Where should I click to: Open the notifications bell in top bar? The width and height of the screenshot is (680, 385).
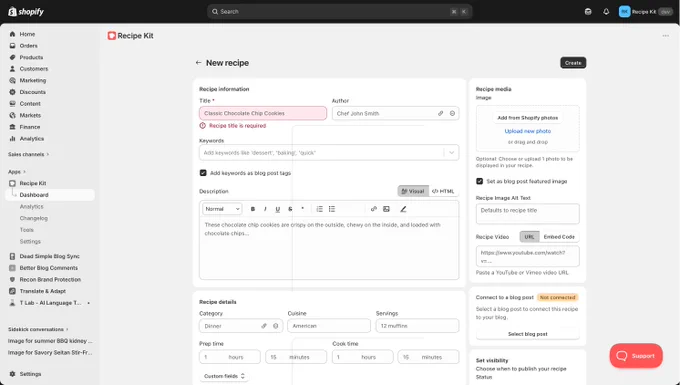pyautogui.click(x=606, y=12)
